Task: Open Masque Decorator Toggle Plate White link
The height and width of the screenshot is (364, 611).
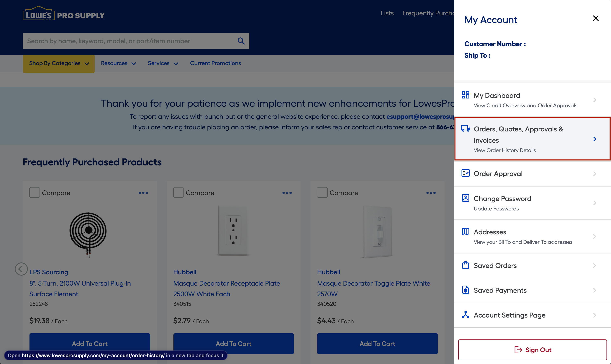Action: point(373,288)
